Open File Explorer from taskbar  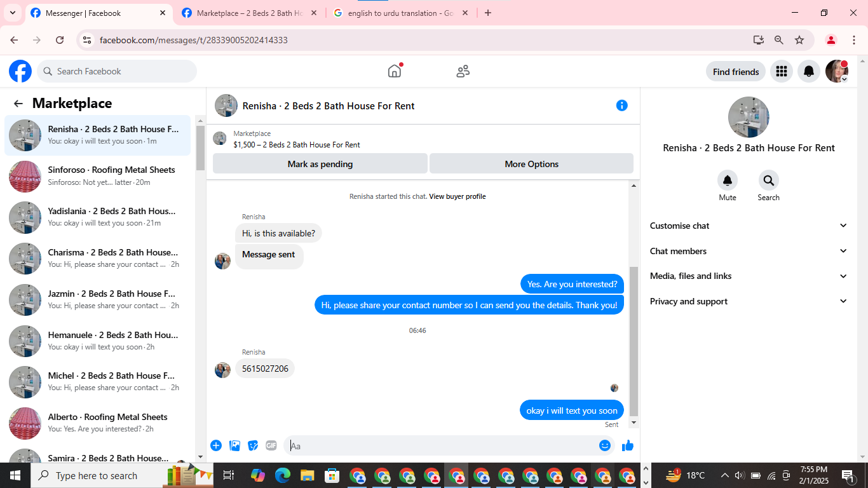[x=308, y=475]
